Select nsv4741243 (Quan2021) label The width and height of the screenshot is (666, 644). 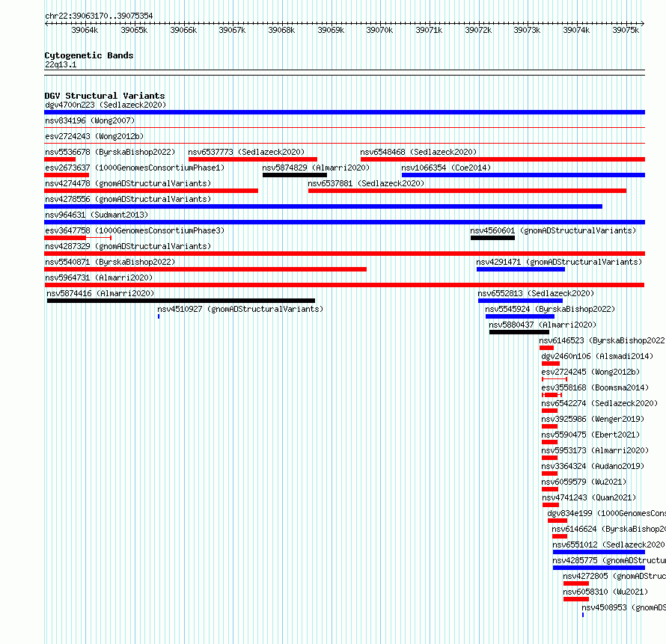pyautogui.click(x=589, y=497)
